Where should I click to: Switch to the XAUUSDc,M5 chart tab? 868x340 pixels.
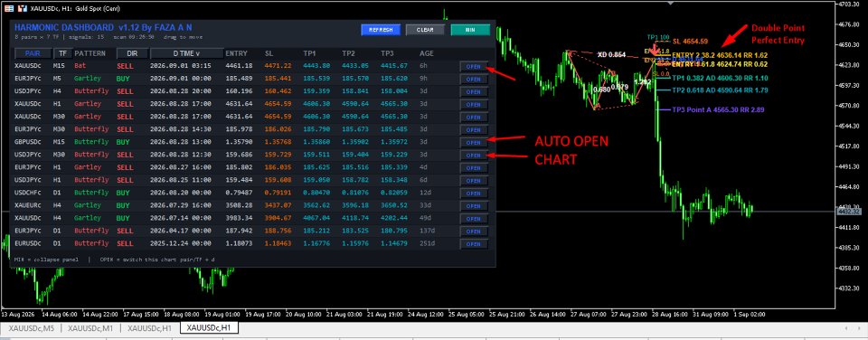pos(31,328)
